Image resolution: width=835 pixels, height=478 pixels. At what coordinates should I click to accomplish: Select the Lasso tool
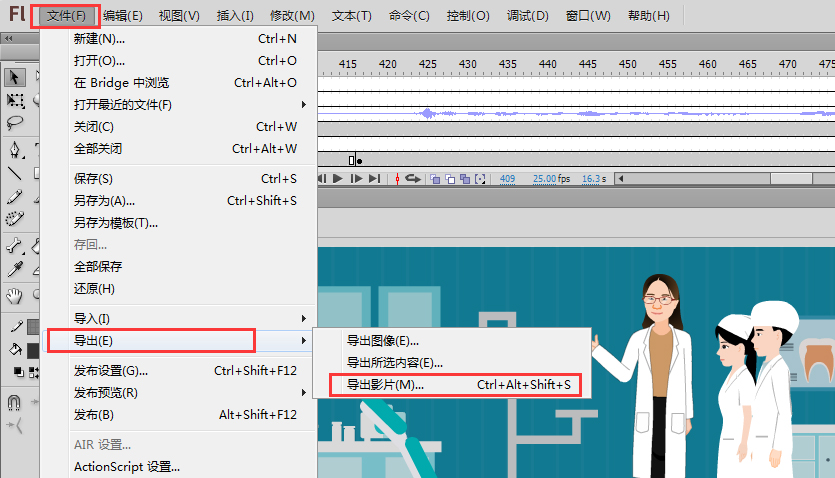(15, 123)
